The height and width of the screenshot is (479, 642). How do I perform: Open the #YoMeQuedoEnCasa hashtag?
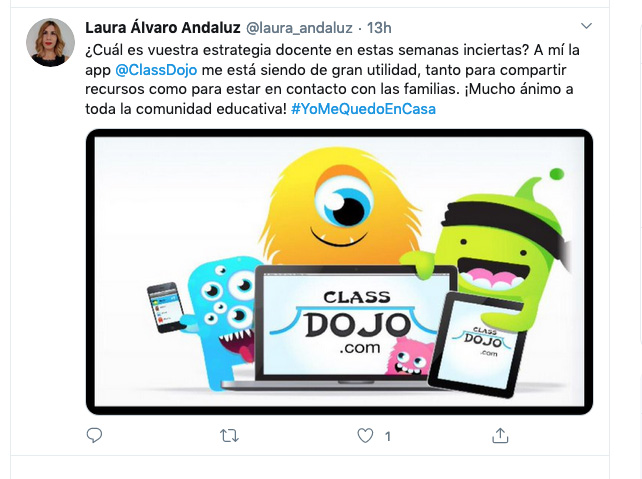363,109
